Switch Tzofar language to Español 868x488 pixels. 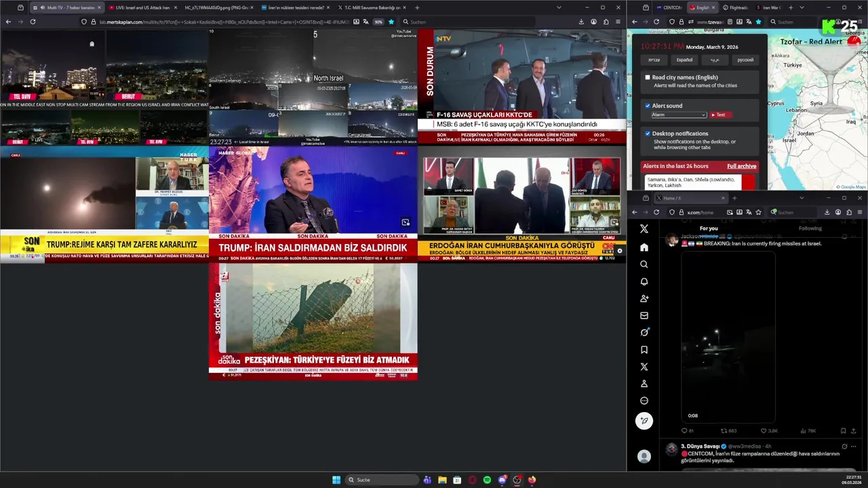684,60
